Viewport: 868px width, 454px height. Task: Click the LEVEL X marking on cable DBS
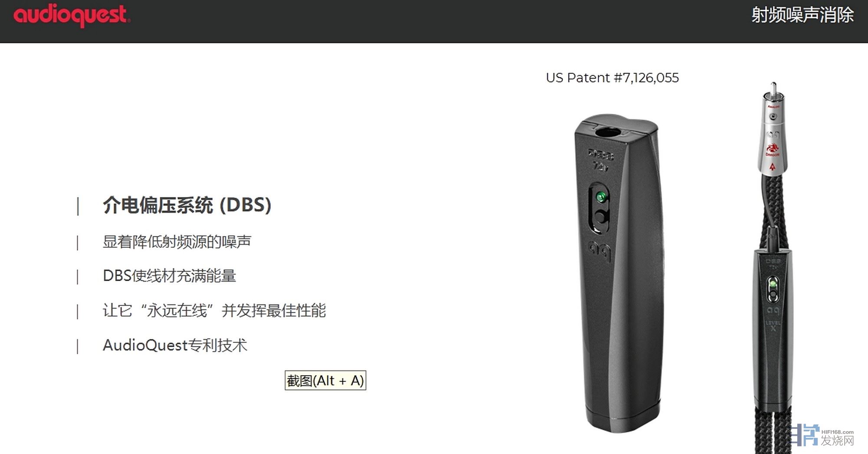click(x=773, y=326)
